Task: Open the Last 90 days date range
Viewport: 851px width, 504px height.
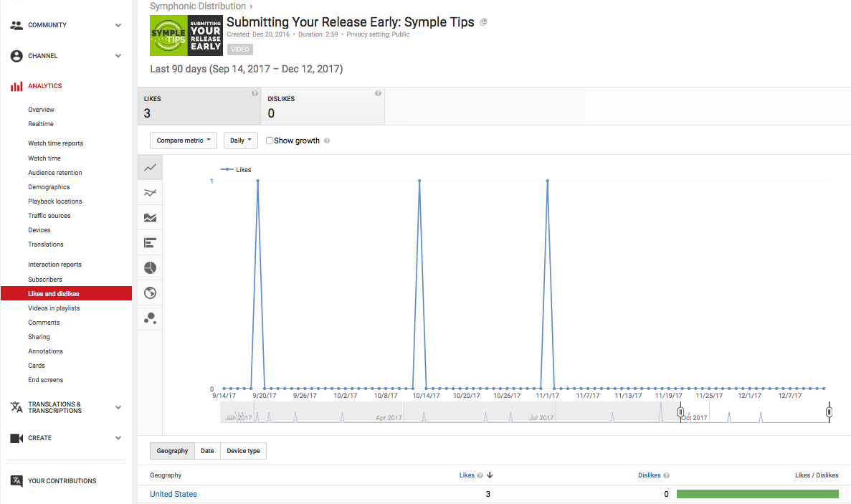Action: pyautogui.click(x=247, y=69)
